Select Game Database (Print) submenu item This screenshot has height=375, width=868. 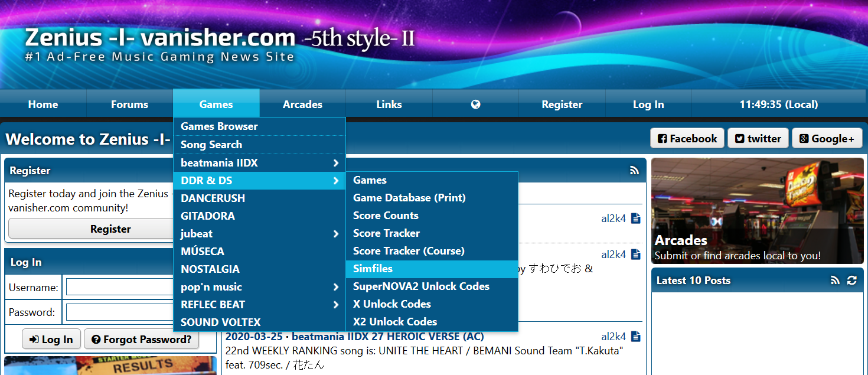[432, 198]
